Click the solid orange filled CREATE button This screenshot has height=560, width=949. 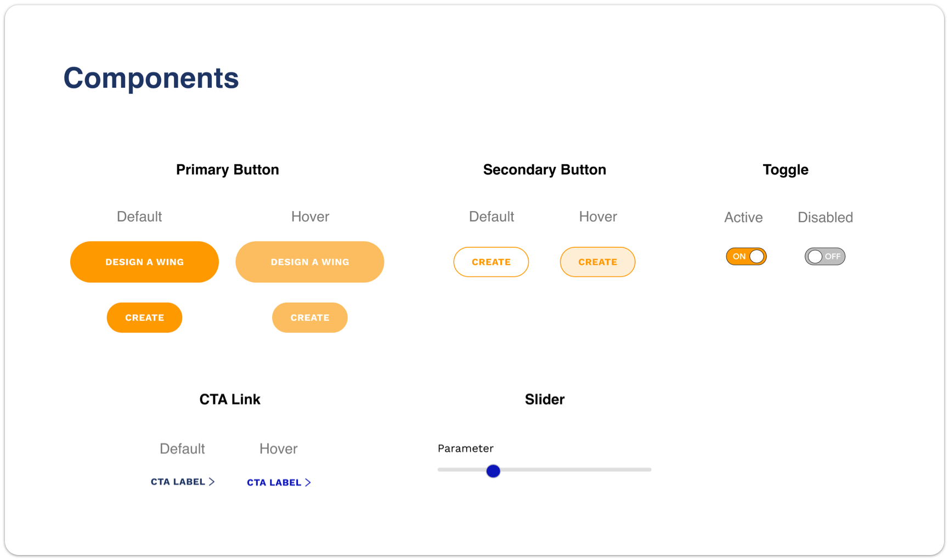pos(144,318)
